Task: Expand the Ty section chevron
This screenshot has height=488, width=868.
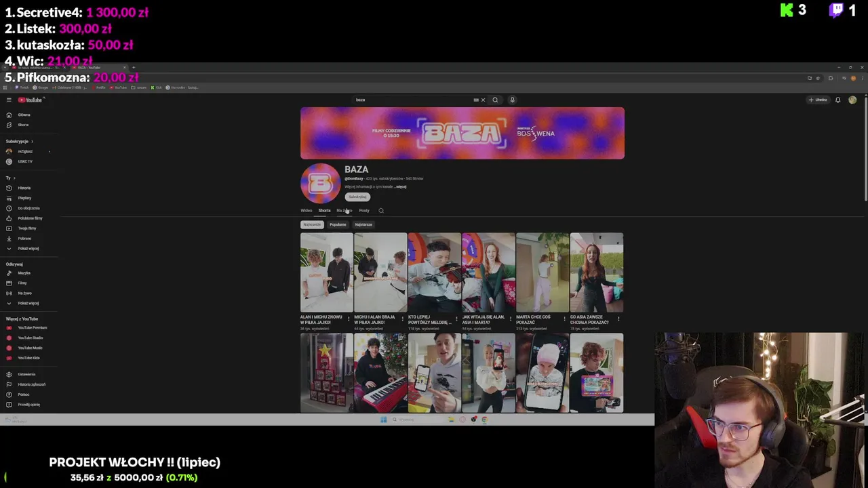Action: [14, 178]
